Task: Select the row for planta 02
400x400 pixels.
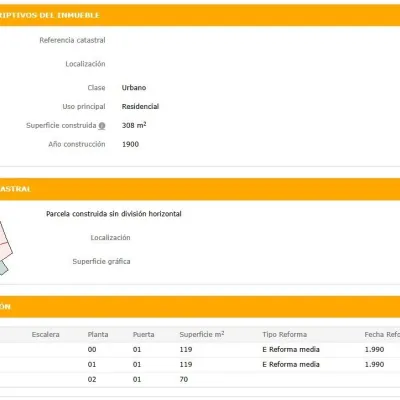Action: (x=200, y=379)
